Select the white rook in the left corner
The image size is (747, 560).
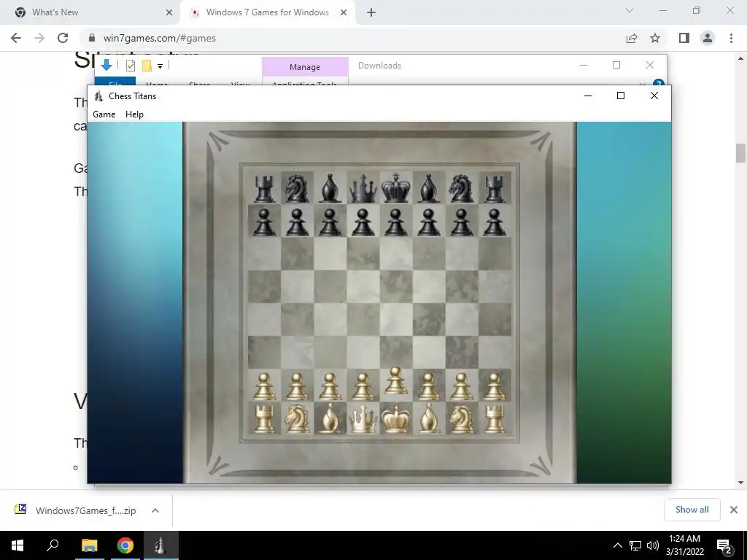pyautogui.click(x=264, y=419)
